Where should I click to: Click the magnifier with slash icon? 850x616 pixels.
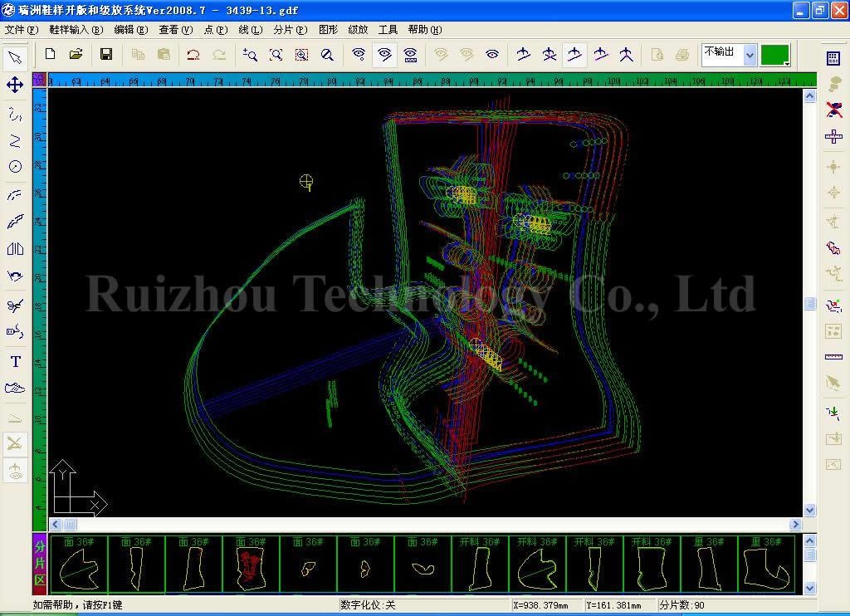[327, 54]
